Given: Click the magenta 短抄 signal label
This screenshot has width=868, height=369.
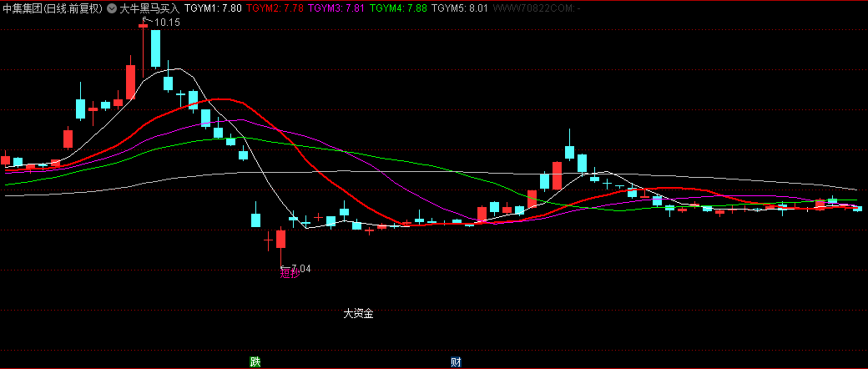Looking at the screenshot, I should [x=290, y=273].
